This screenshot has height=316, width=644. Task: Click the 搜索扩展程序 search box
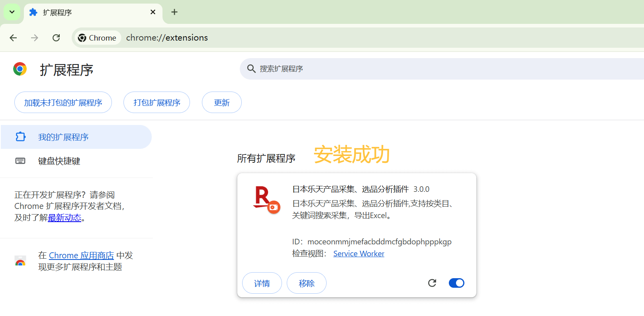[442, 69]
